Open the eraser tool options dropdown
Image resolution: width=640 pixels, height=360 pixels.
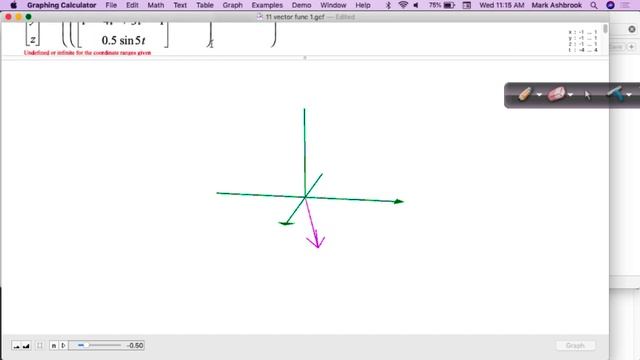click(x=570, y=95)
